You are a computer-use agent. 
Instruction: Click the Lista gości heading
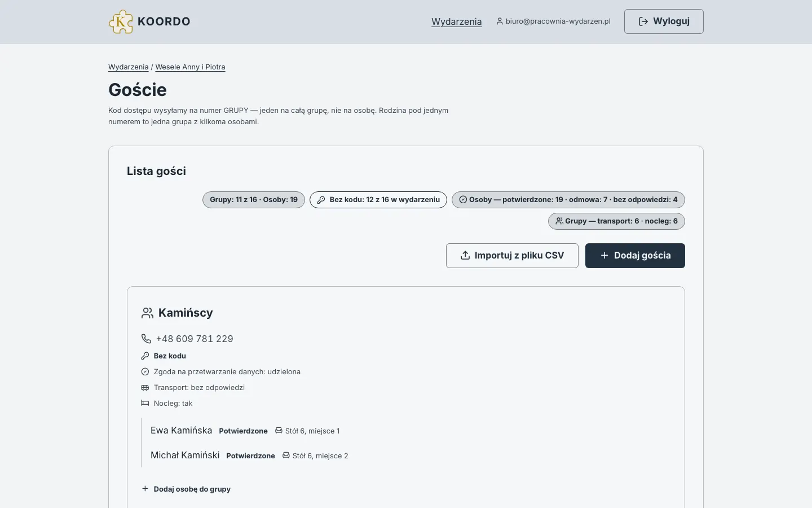[x=156, y=171]
